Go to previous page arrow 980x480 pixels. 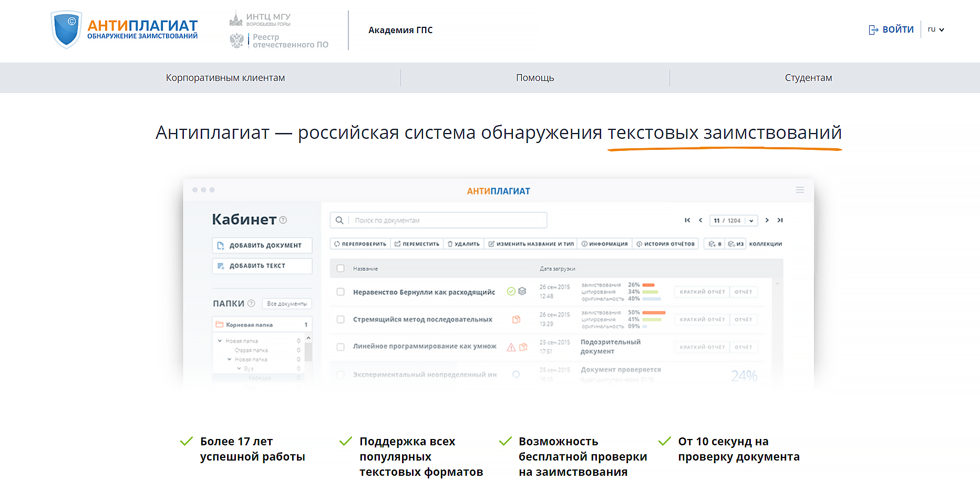pyautogui.click(x=700, y=220)
